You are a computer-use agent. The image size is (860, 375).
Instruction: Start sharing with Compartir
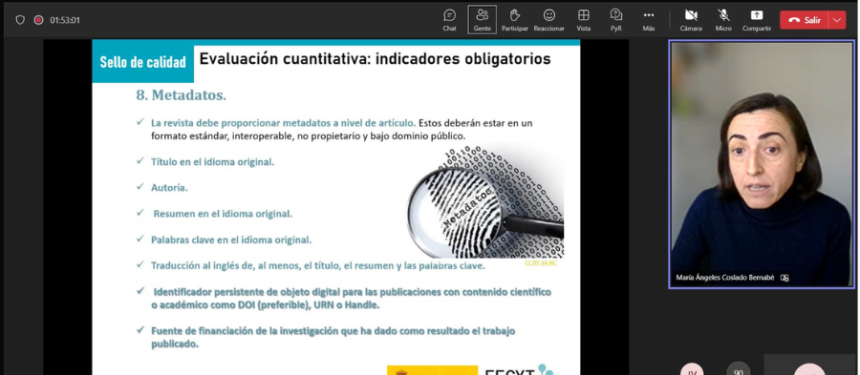click(x=757, y=20)
